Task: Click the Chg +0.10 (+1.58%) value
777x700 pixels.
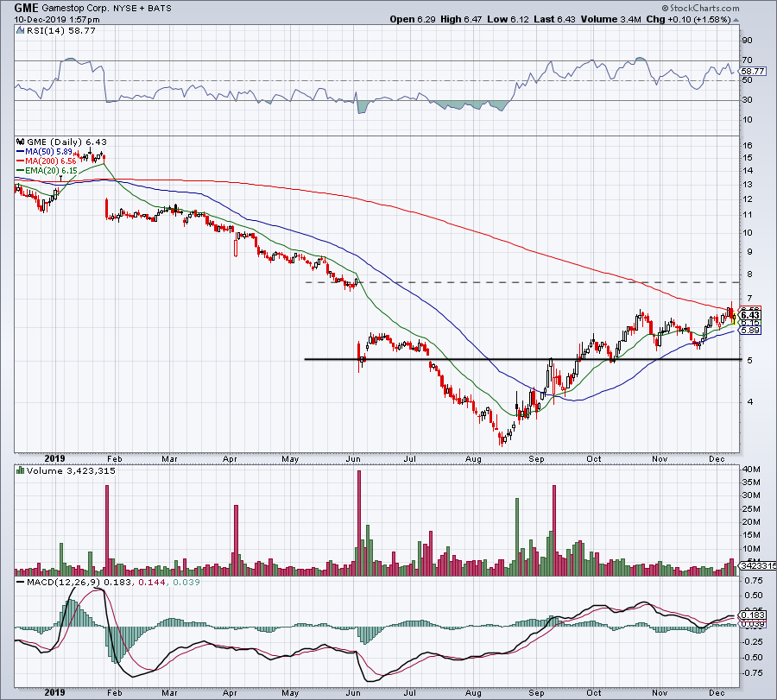Action: coord(688,19)
